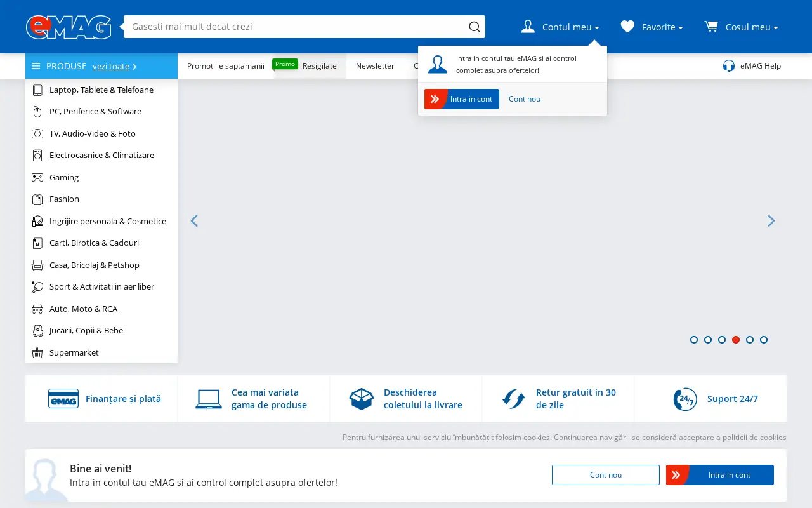Viewport: 812px width, 508px height.
Task: Click the Jucarii, Copii & Bebe teddy icon
Action: tap(37, 331)
